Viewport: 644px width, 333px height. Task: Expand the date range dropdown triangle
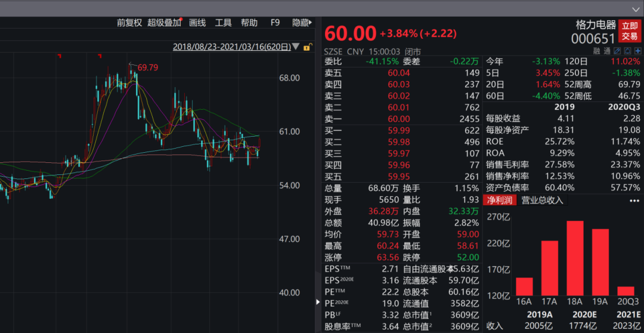(x=296, y=47)
